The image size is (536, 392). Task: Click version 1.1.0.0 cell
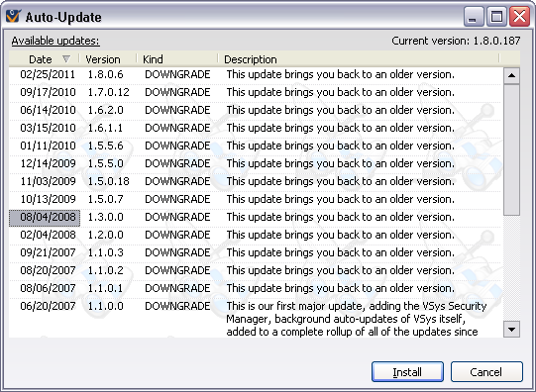(x=105, y=306)
